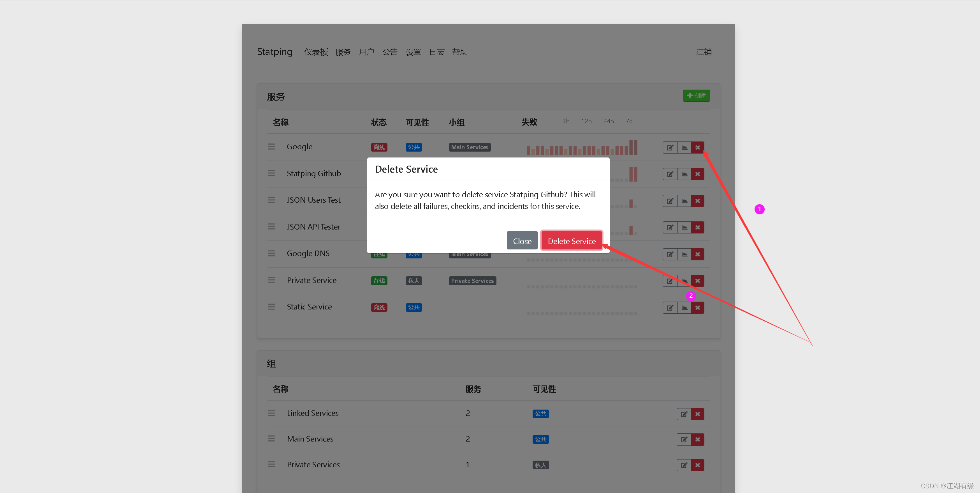Go to the 仪表板 dashboard menu
This screenshot has height=493, width=980.
(x=316, y=52)
